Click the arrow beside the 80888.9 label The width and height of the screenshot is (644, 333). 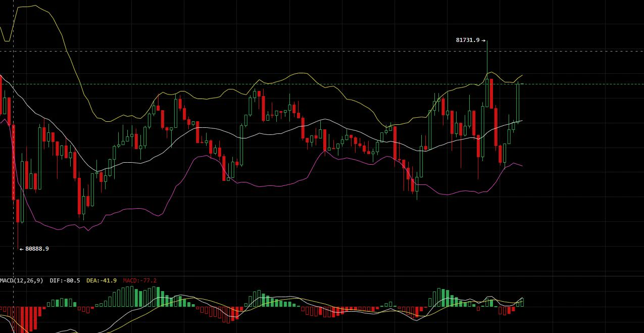[21, 249]
